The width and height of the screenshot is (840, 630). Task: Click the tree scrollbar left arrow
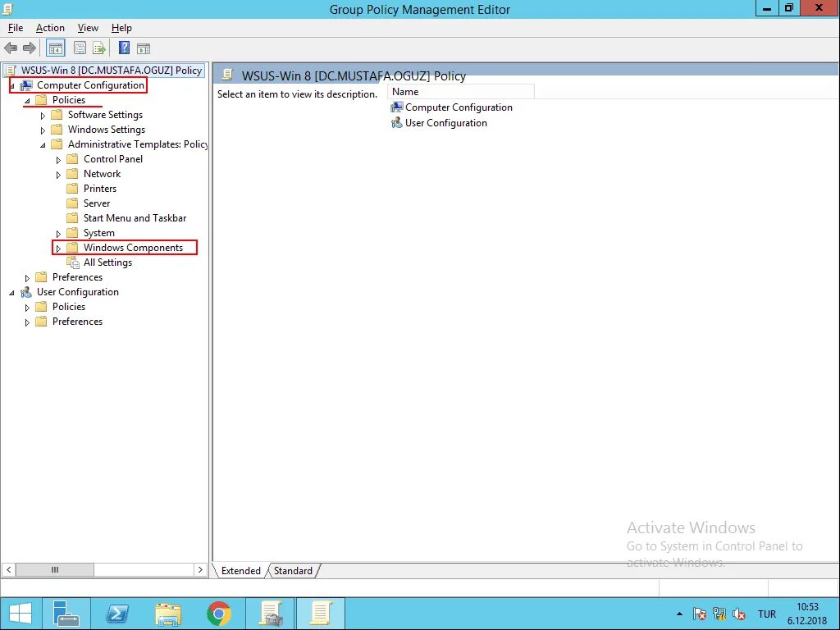8,569
